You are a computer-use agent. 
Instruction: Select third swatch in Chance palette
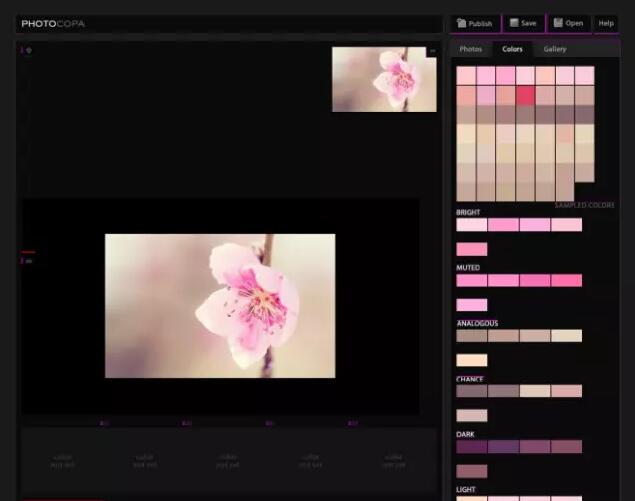pos(535,391)
